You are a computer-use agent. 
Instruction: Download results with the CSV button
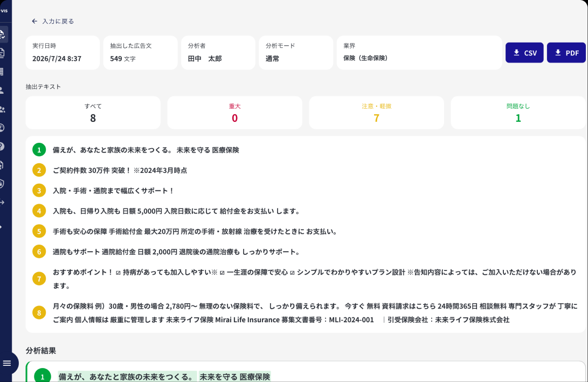pyautogui.click(x=524, y=53)
